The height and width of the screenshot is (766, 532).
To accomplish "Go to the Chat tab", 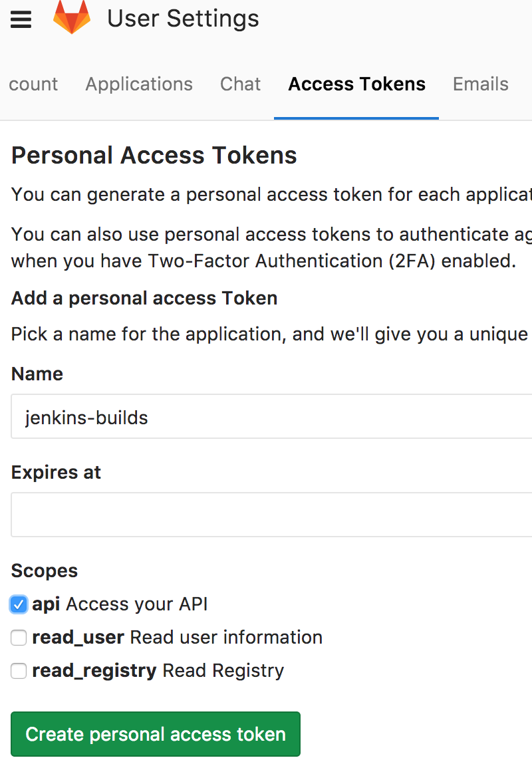I will pos(240,84).
